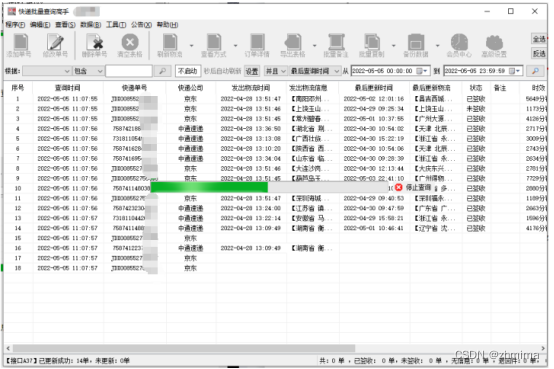
Task: Click the scroll-left arrow at the table bottom
Action: tap(8, 348)
